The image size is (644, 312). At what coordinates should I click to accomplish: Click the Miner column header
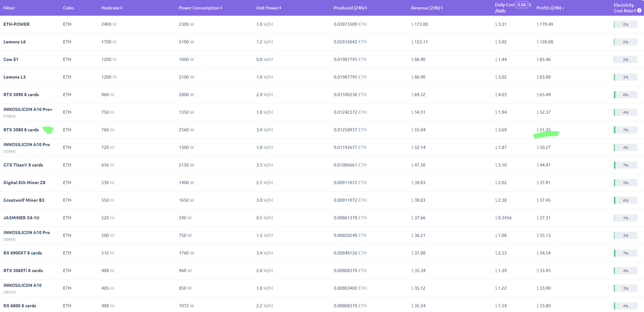pyautogui.click(x=9, y=8)
